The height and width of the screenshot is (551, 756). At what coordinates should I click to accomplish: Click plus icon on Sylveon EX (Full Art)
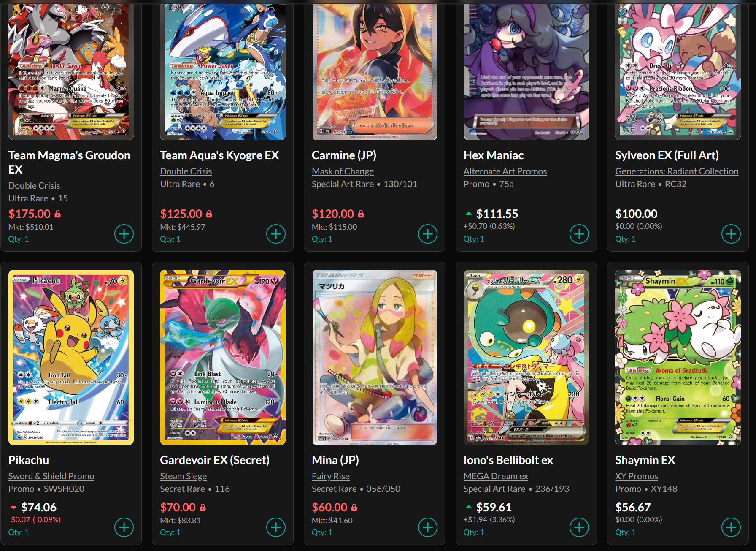731,234
